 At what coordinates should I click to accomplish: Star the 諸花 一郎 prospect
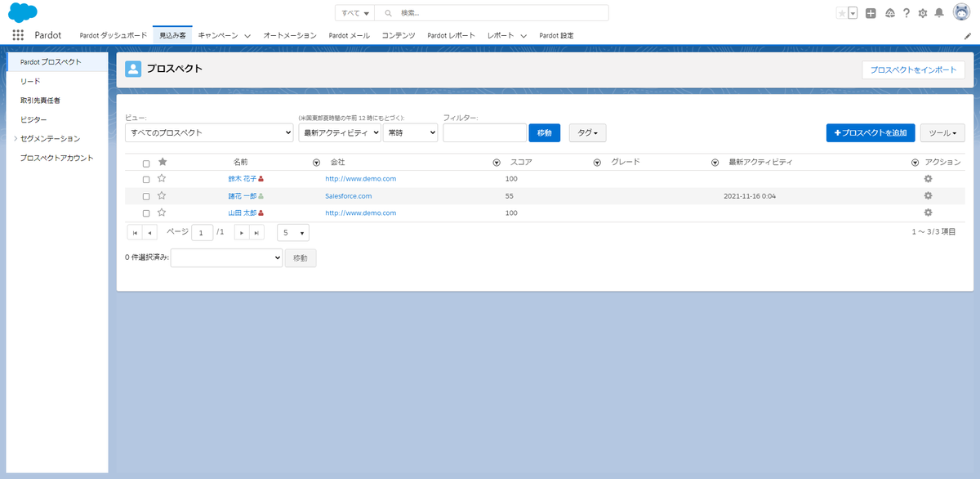(162, 195)
